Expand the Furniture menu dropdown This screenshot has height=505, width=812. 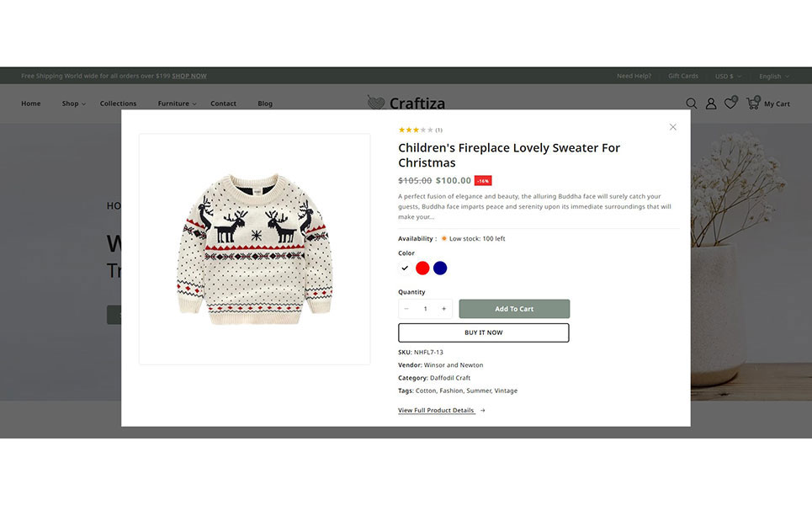[x=176, y=104]
